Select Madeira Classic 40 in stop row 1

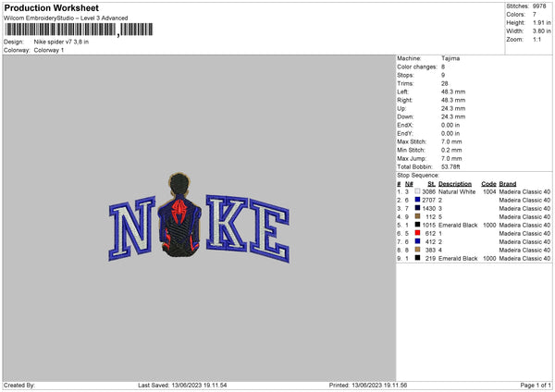(x=524, y=191)
